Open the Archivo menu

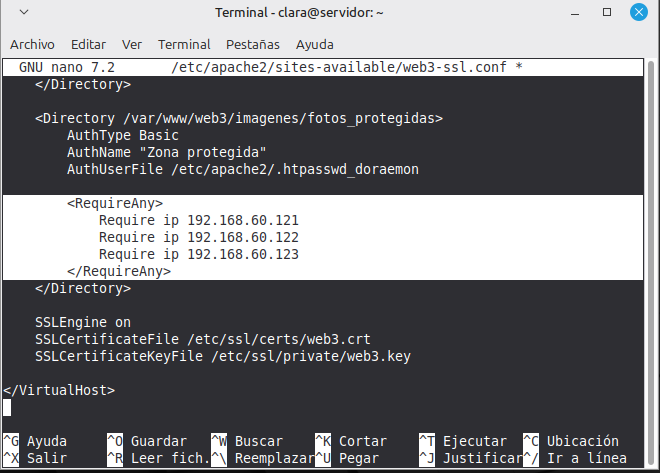click(x=32, y=44)
